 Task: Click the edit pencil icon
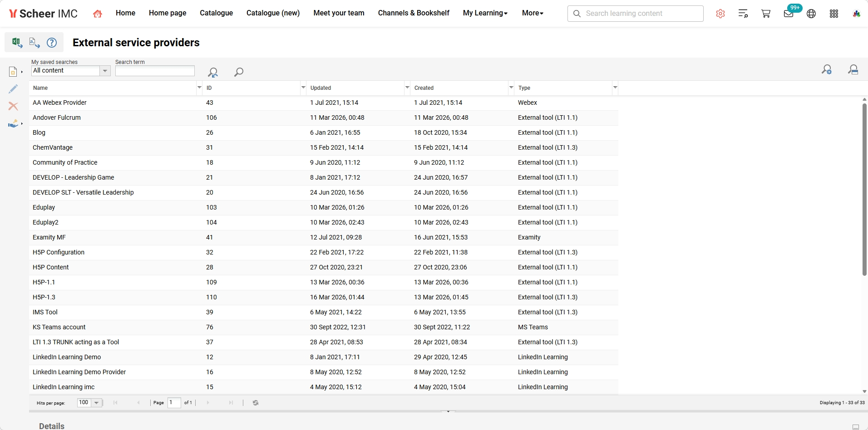(x=13, y=89)
